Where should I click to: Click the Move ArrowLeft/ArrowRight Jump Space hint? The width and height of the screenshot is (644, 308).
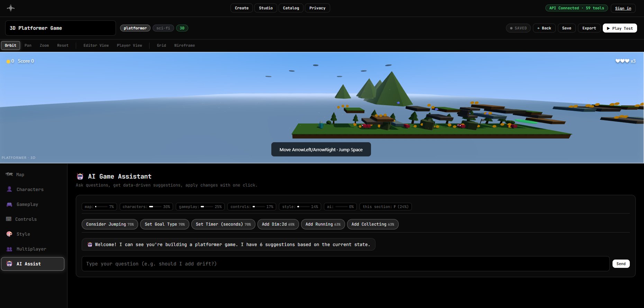(x=321, y=150)
